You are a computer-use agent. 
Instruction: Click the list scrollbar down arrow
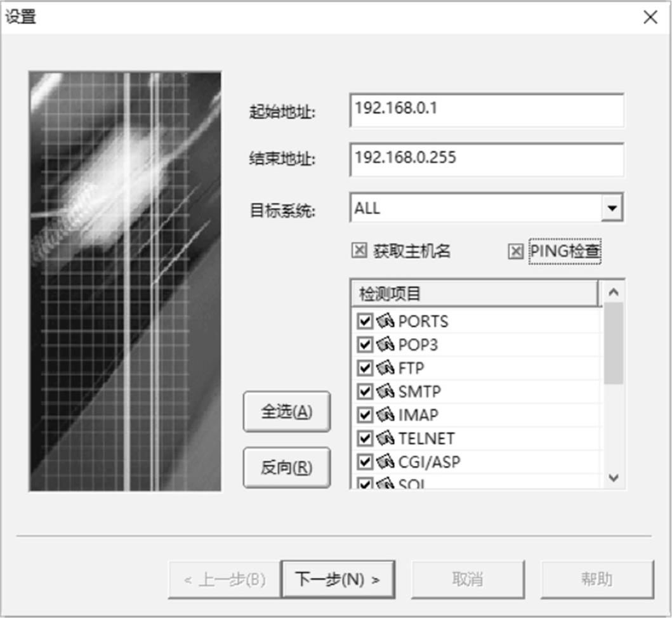tap(614, 477)
